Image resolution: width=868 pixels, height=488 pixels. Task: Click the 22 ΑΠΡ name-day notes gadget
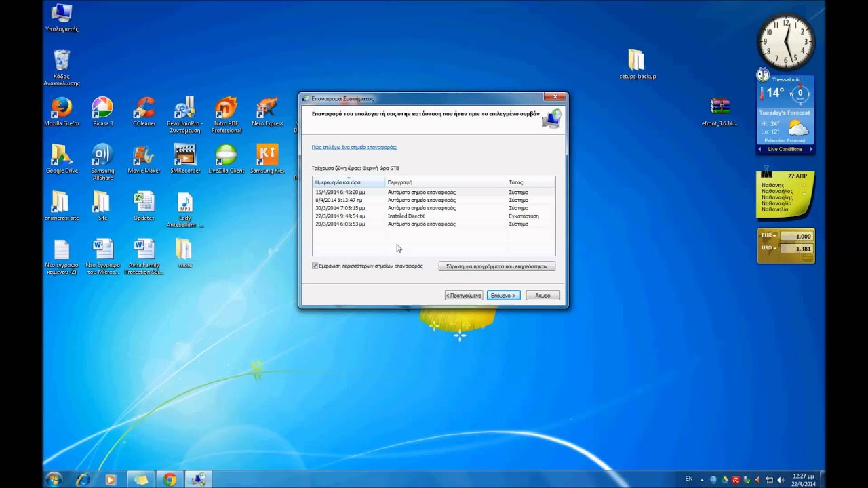tap(785, 195)
